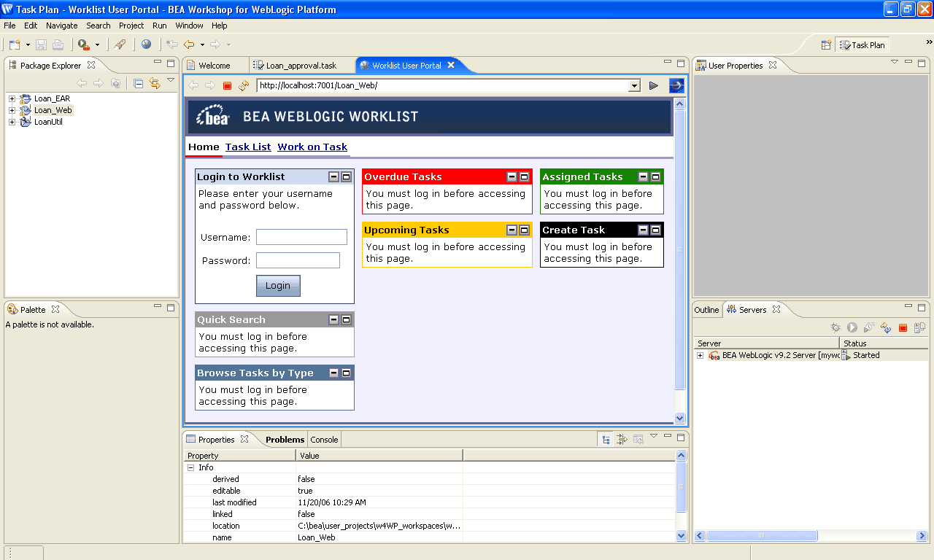Click the Start in profile mode icon
This screenshot has width=934, height=560.
click(869, 328)
